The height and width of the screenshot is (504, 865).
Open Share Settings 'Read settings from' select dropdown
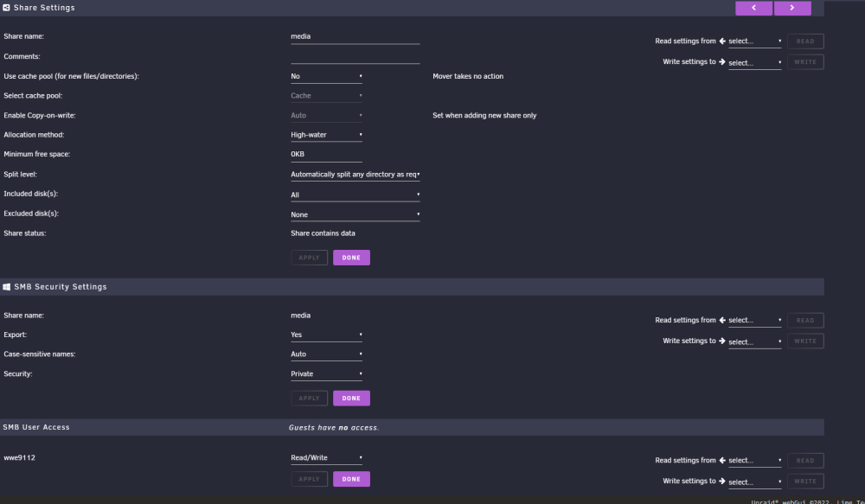pyautogui.click(x=754, y=41)
